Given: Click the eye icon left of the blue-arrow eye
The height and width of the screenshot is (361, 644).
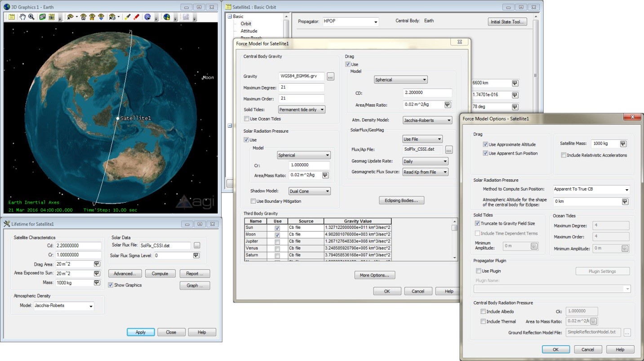Looking at the screenshot, I should (x=92, y=17).
